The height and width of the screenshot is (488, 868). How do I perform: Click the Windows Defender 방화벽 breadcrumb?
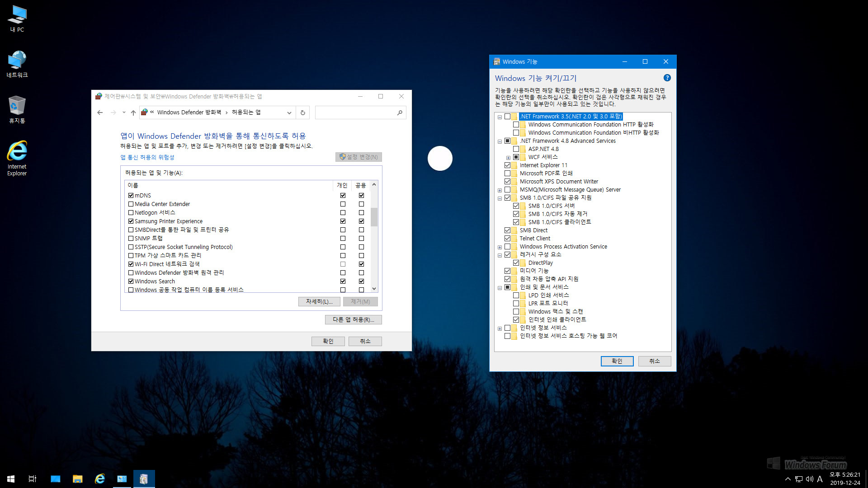click(x=189, y=113)
